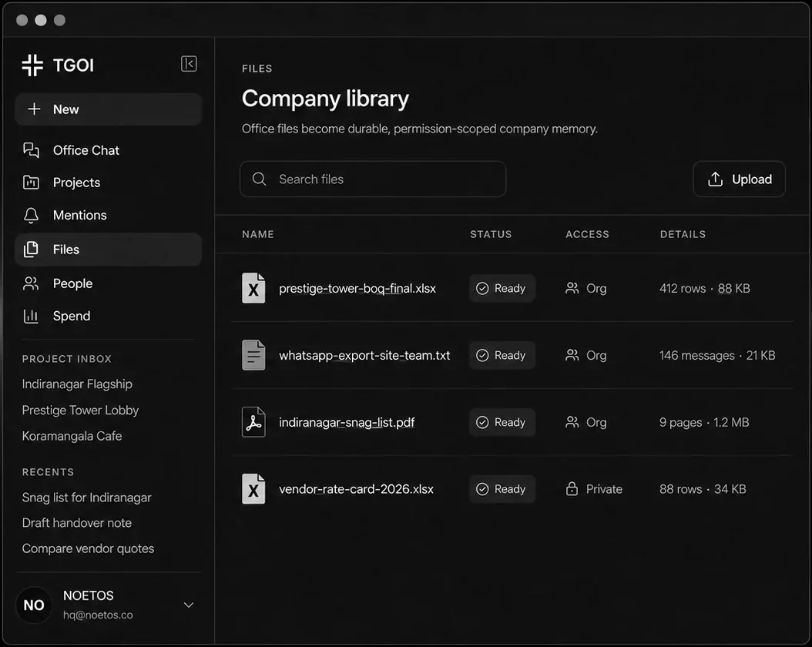Image resolution: width=812 pixels, height=647 pixels.
Task: Click the Ready status badge for indiranagar-snag-list.pdf
Action: point(502,422)
